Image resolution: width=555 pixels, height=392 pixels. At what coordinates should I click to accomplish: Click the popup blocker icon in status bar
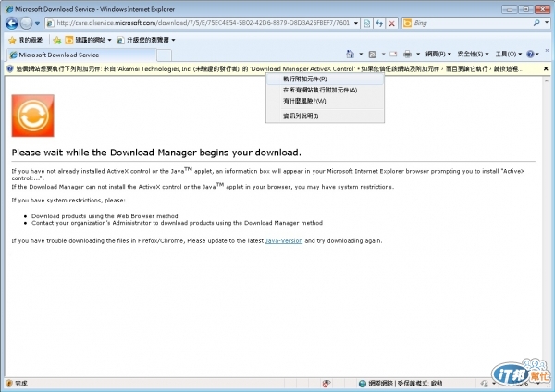click(327, 384)
